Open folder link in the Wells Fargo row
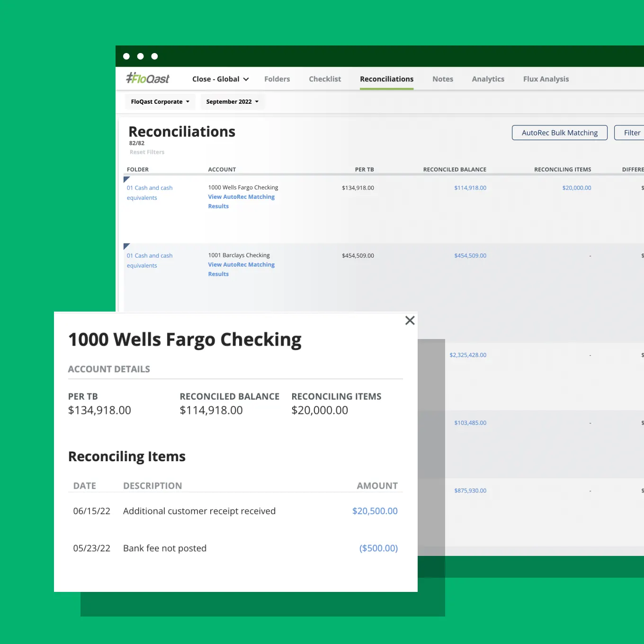The width and height of the screenshot is (644, 644). click(x=150, y=193)
